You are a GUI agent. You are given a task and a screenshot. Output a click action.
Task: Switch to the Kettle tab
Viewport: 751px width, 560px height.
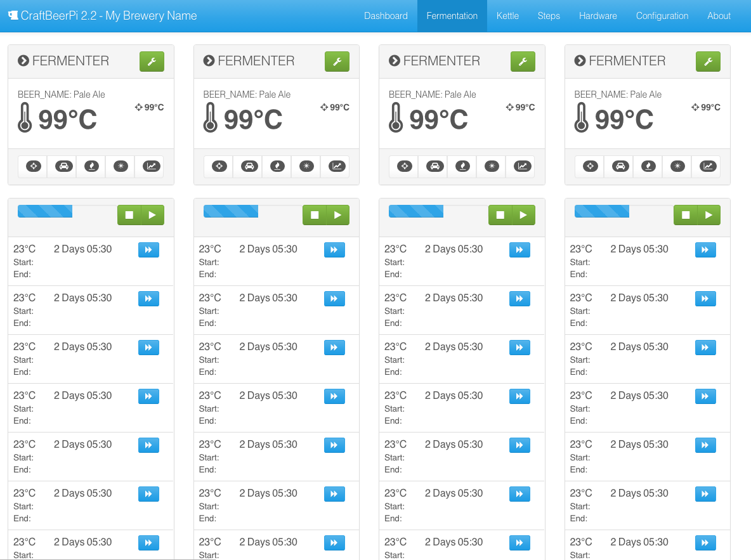tap(507, 16)
